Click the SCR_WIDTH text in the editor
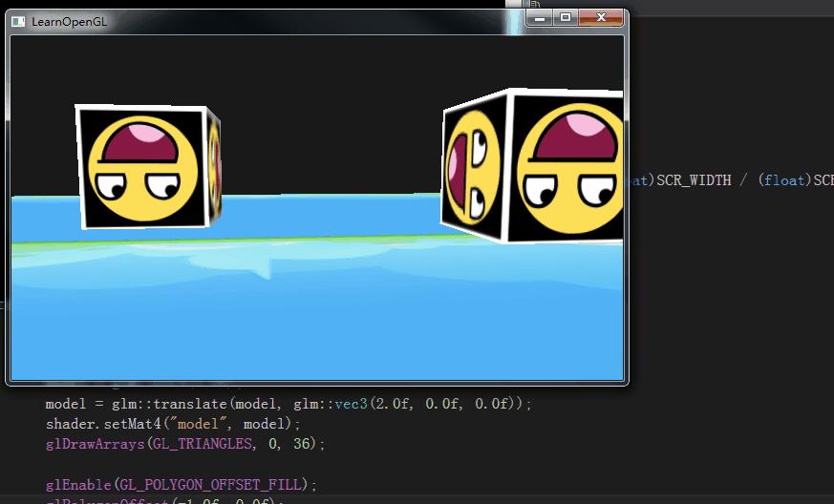Viewport: 834px width, 504px height. pos(694,180)
